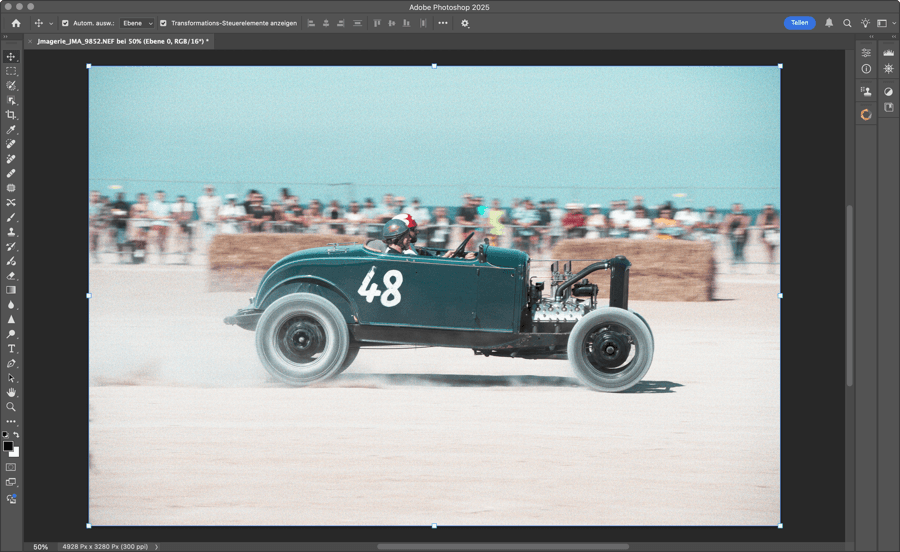Select the Hand tool

pyautogui.click(x=11, y=392)
